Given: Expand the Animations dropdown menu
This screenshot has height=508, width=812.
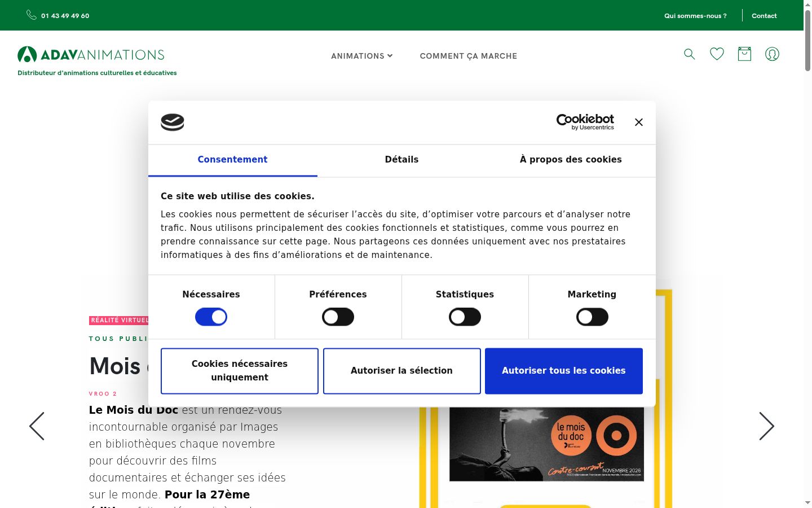Looking at the screenshot, I should (361, 56).
